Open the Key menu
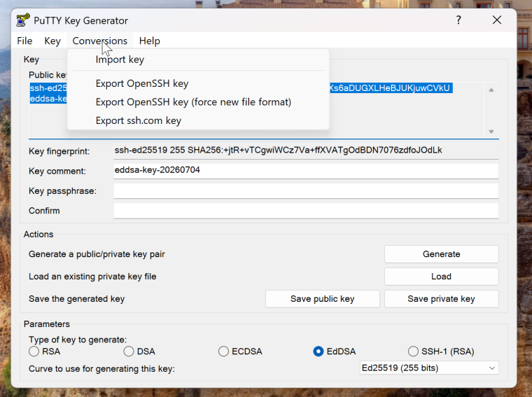This screenshot has height=397, width=532. 52,41
